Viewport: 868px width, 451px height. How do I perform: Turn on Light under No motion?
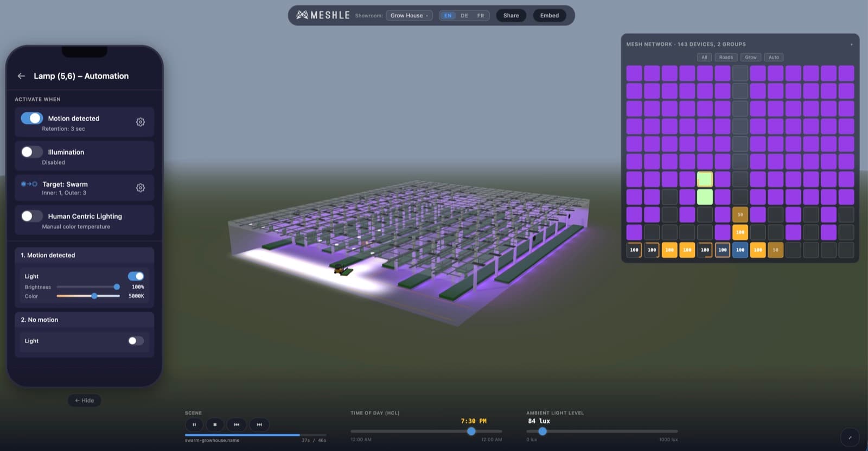(x=136, y=341)
